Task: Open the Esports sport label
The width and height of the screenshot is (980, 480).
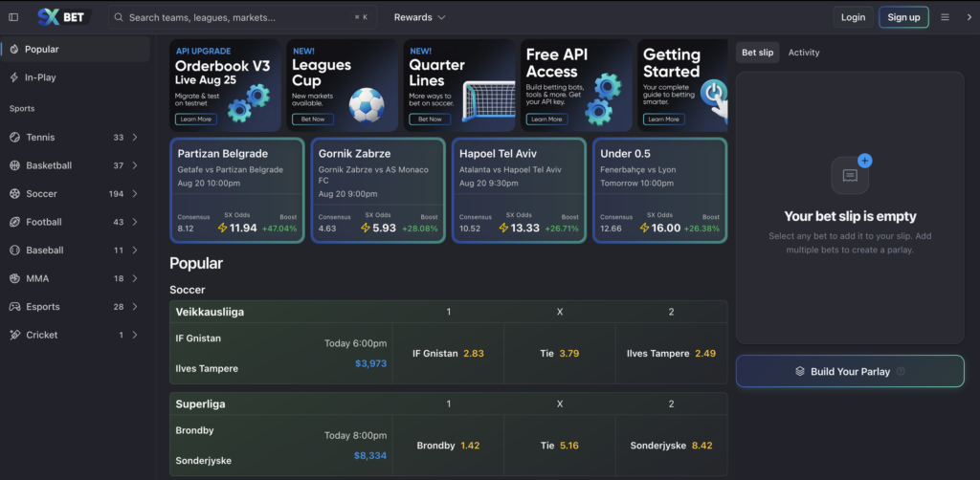Action: 43,307
